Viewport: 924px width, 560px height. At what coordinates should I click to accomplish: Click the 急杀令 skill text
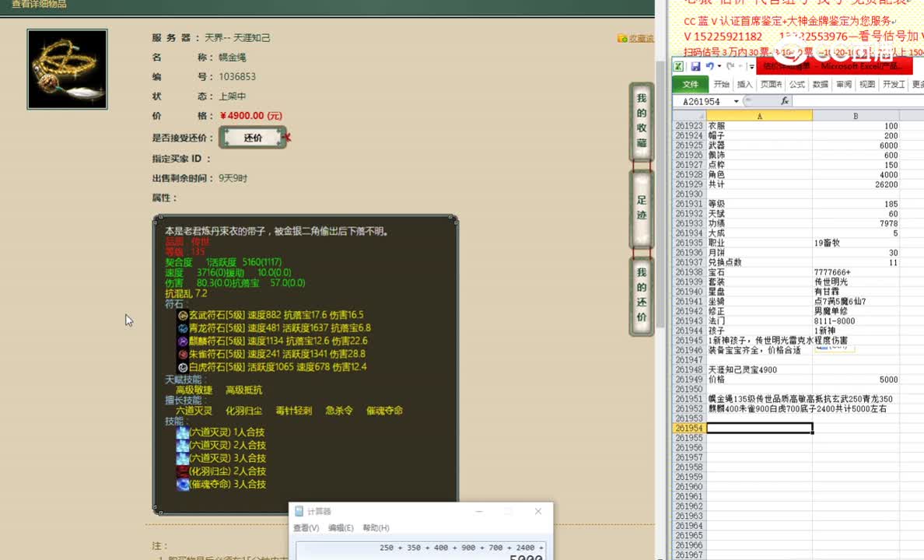click(339, 410)
